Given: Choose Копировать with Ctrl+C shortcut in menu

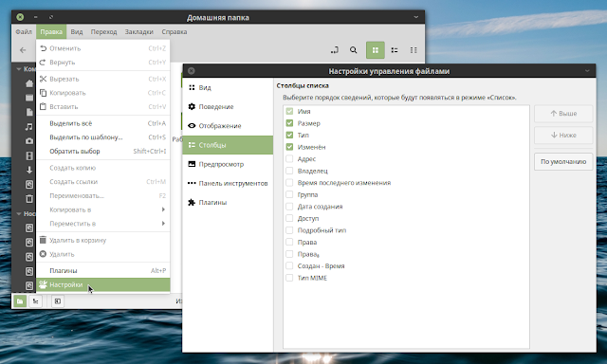Looking at the screenshot, I should (x=103, y=93).
